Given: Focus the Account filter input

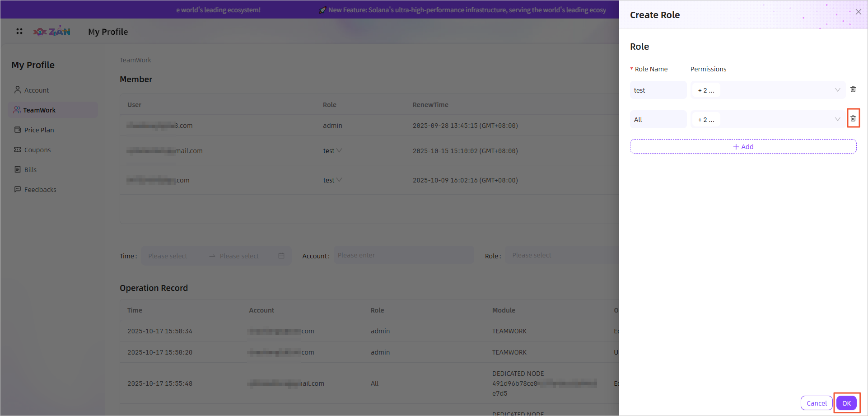Looking at the screenshot, I should 404,255.
